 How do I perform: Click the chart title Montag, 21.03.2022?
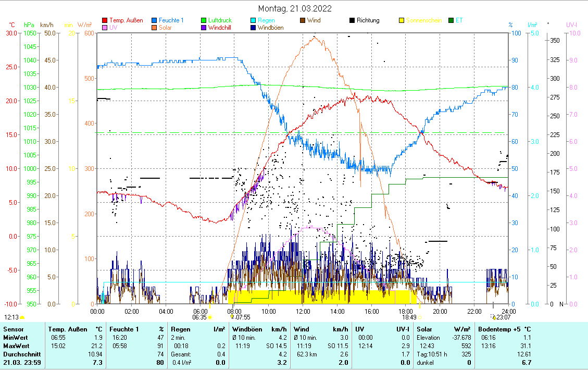[295, 8]
